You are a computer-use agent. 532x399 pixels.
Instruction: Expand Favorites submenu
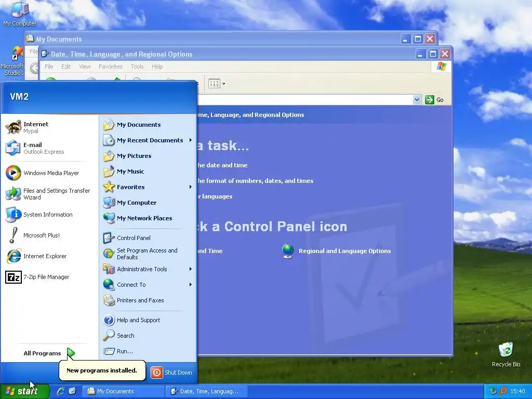[x=148, y=187]
